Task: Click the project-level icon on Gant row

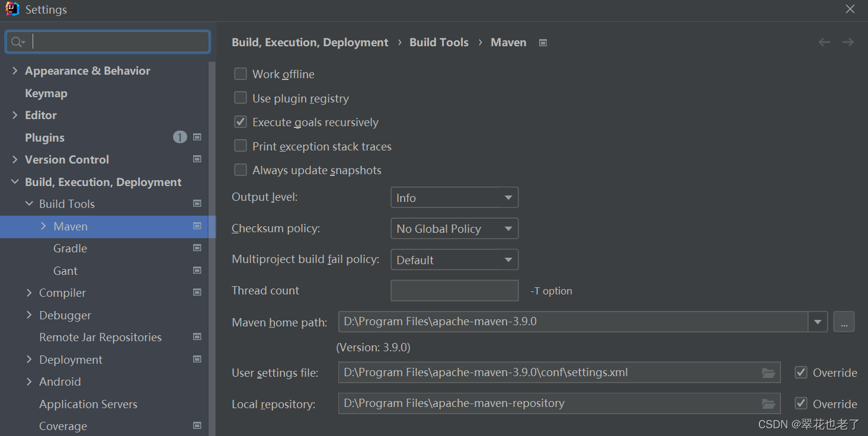Action: 197,270
